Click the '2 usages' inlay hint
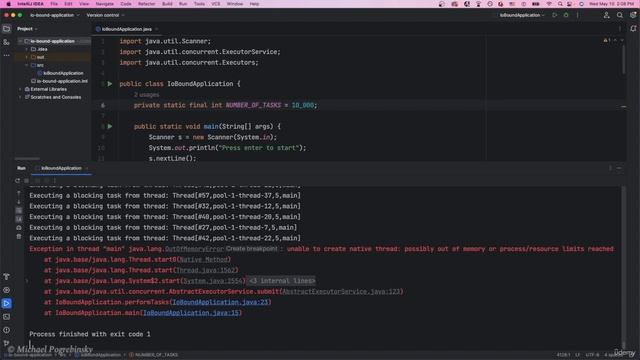 (x=147, y=95)
